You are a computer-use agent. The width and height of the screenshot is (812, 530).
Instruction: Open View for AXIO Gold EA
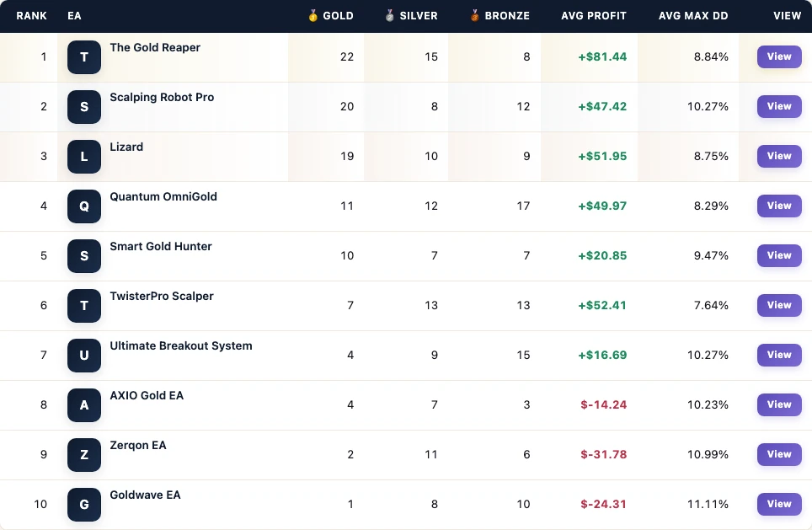click(779, 404)
